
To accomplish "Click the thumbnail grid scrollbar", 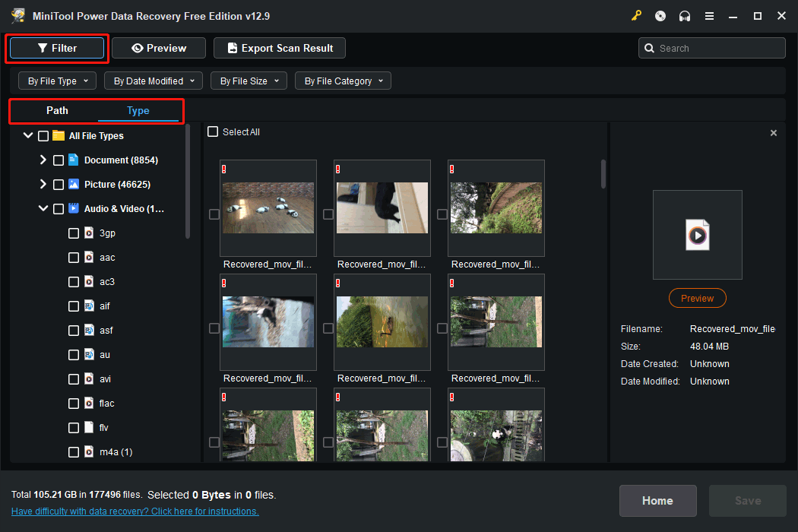I will [603, 174].
